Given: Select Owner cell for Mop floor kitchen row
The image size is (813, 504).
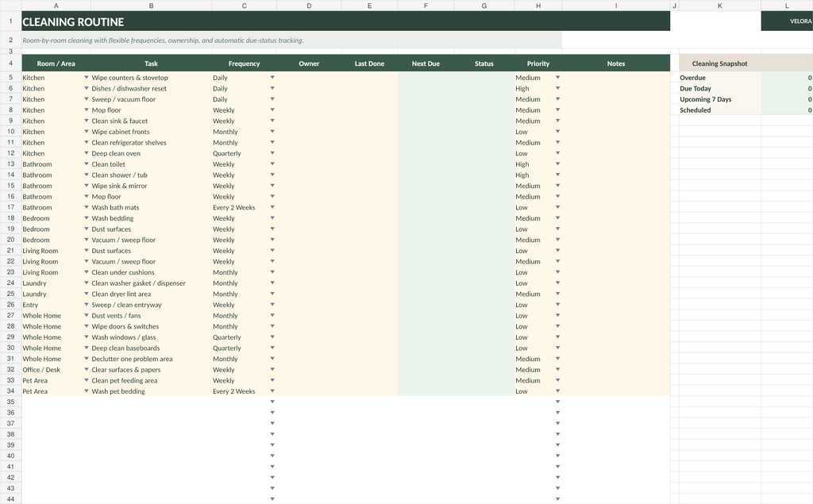Looking at the screenshot, I should coord(309,110).
